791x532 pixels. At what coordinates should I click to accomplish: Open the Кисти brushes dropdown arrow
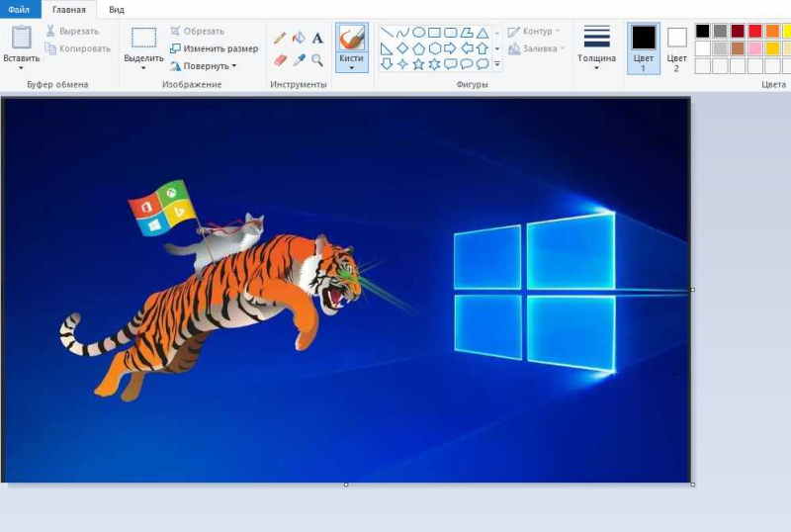click(x=352, y=68)
